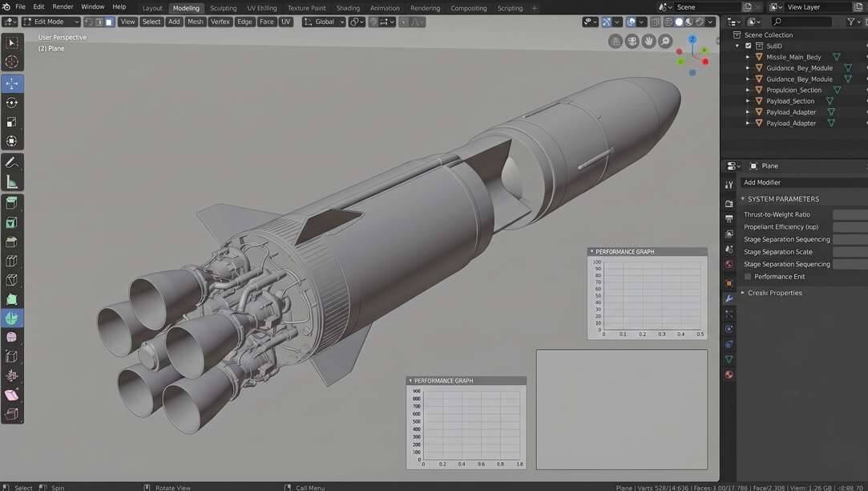Switch to the Shading workspace tab
The width and height of the screenshot is (868, 491).
(348, 8)
